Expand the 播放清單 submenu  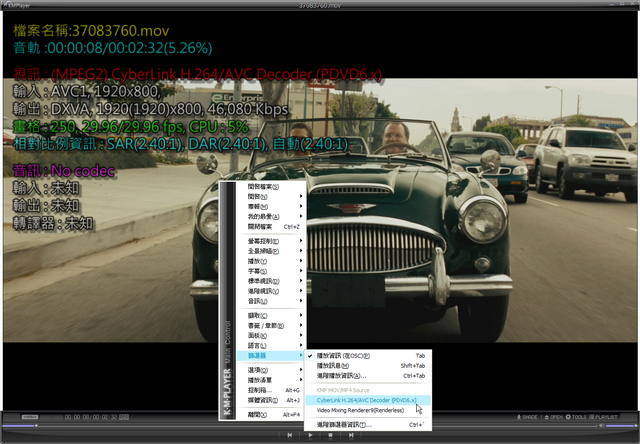click(271, 380)
